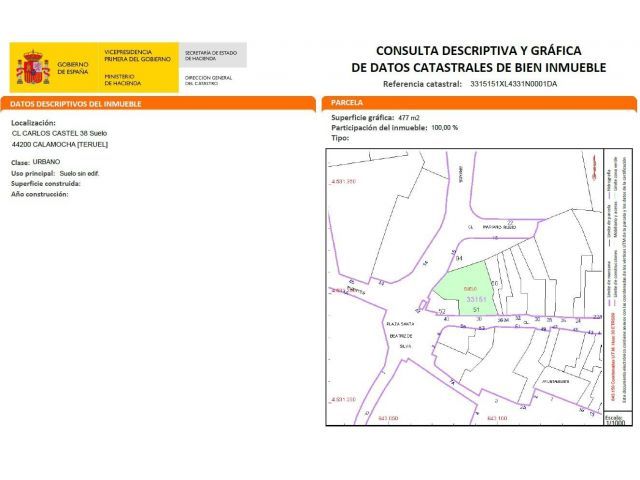
Task: Click 'SECRETARÍA DE ESTADO DE HACIENDA' text
Action: (211, 56)
